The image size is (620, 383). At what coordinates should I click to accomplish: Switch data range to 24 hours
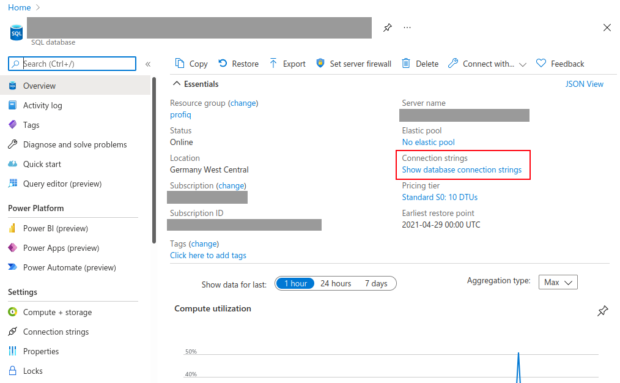pos(336,283)
